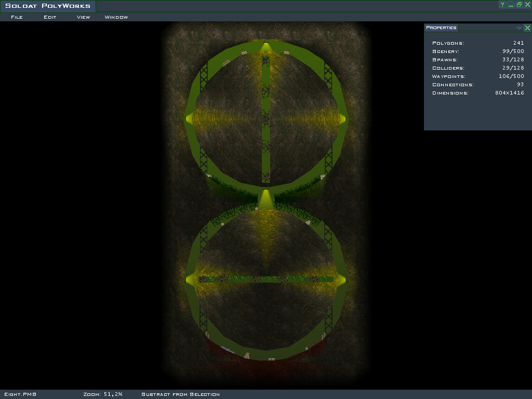This screenshot has height=399, width=532.
Task: Open the Help question mark icon
Action: (502, 5)
